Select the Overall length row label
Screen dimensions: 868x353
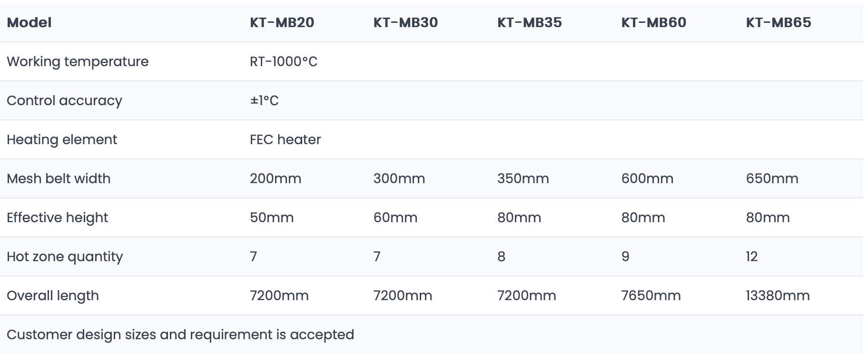[x=53, y=296]
